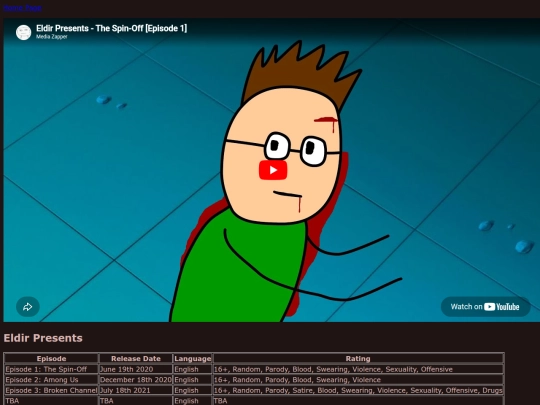The height and width of the screenshot is (405, 540).
Task: Play the embedded YouTube video
Action: [x=273, y=170]
